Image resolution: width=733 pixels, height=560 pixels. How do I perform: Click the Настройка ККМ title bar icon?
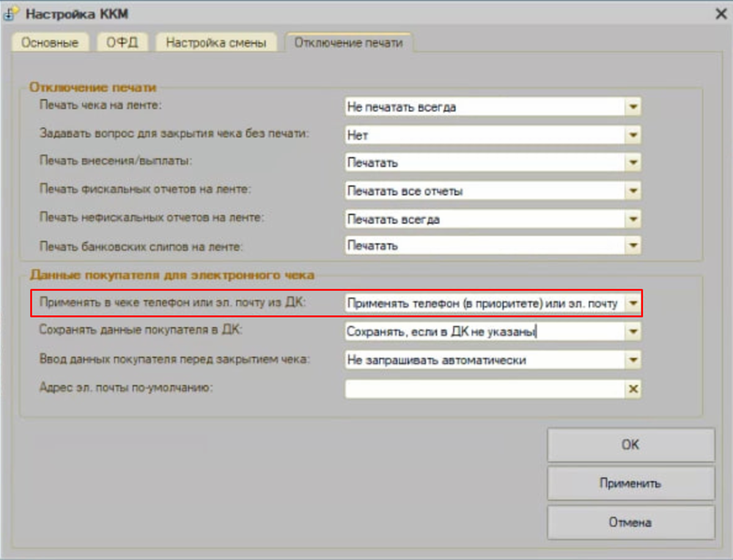pos(12,13)
